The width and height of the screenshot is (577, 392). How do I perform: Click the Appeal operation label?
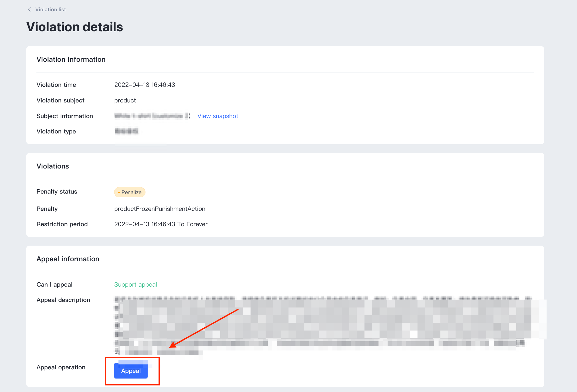[61, 367]
